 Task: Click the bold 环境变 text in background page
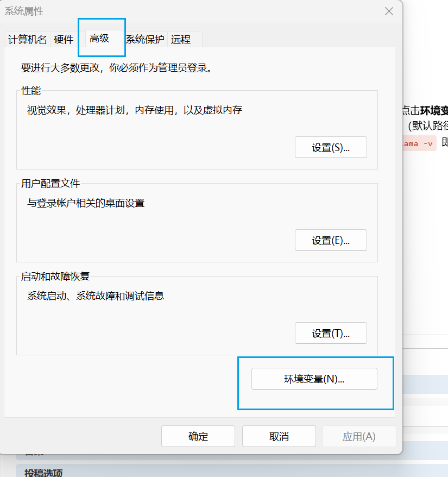point(434,111)
